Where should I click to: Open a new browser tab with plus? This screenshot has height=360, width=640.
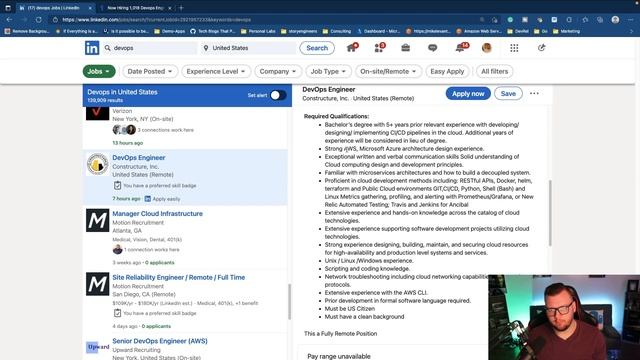click(181, 8)
